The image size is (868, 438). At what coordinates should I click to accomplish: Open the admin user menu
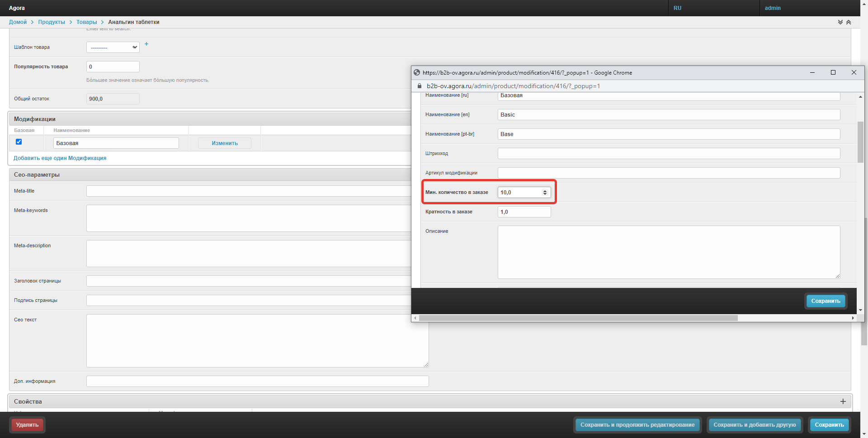(x=773, y=8)
